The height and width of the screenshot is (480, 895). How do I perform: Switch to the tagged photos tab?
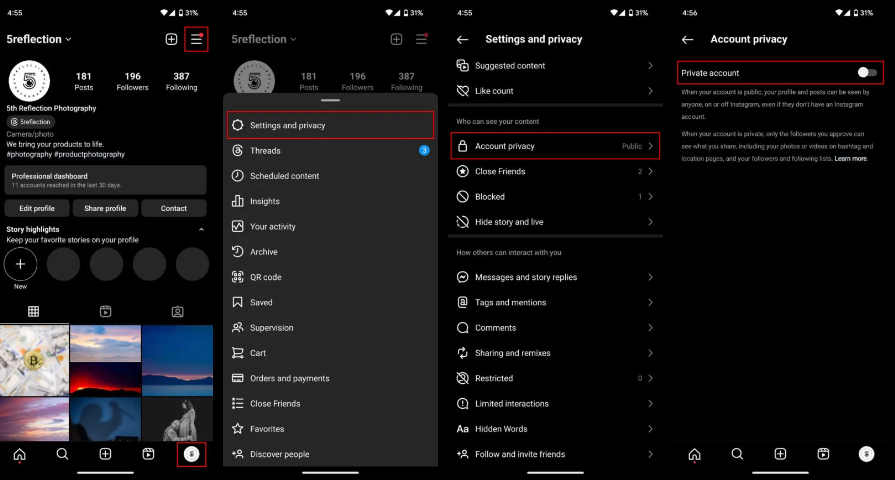click(178, 312)
